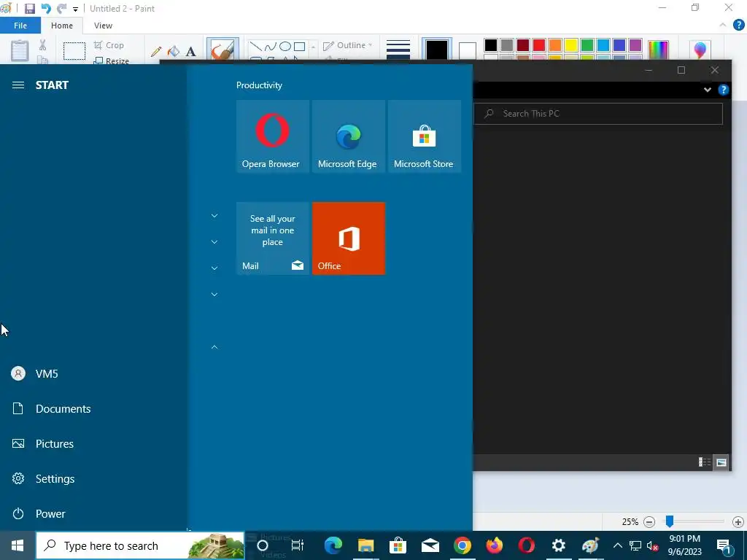
Task: Open Mail from the taskbar
Action: (430, 545)
